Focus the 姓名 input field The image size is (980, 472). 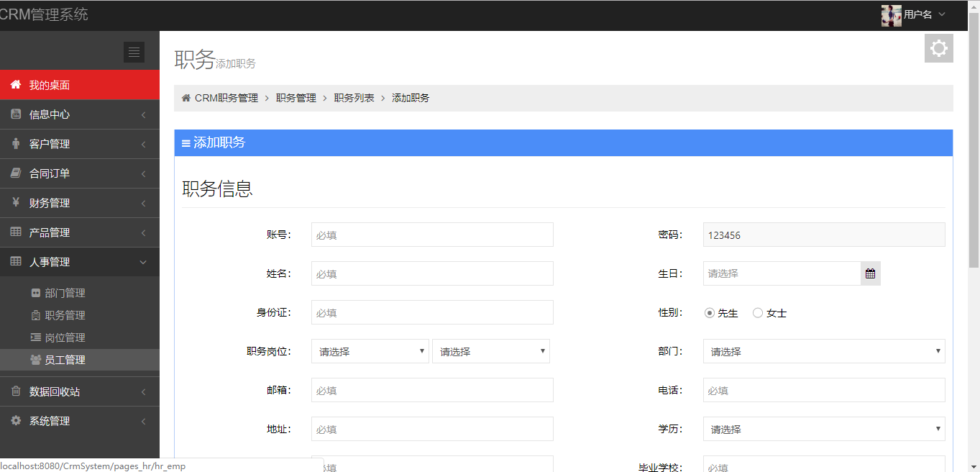coord(432,273)
